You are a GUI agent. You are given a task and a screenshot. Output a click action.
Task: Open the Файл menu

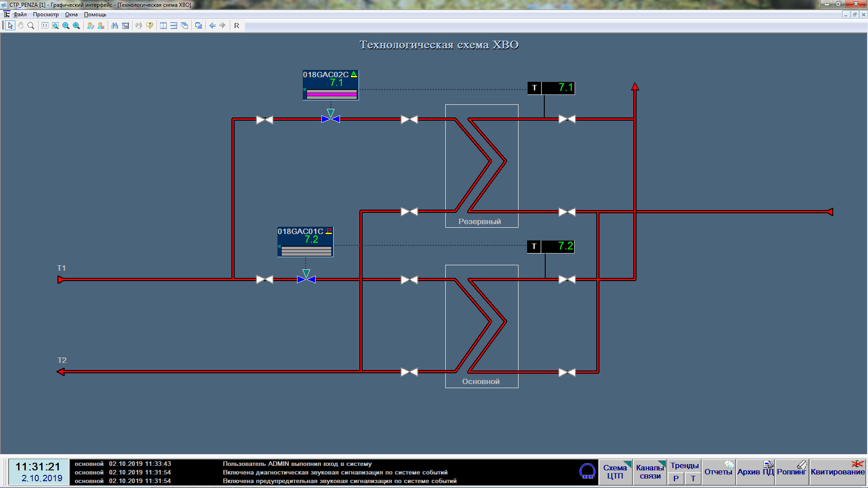point(20,14)
